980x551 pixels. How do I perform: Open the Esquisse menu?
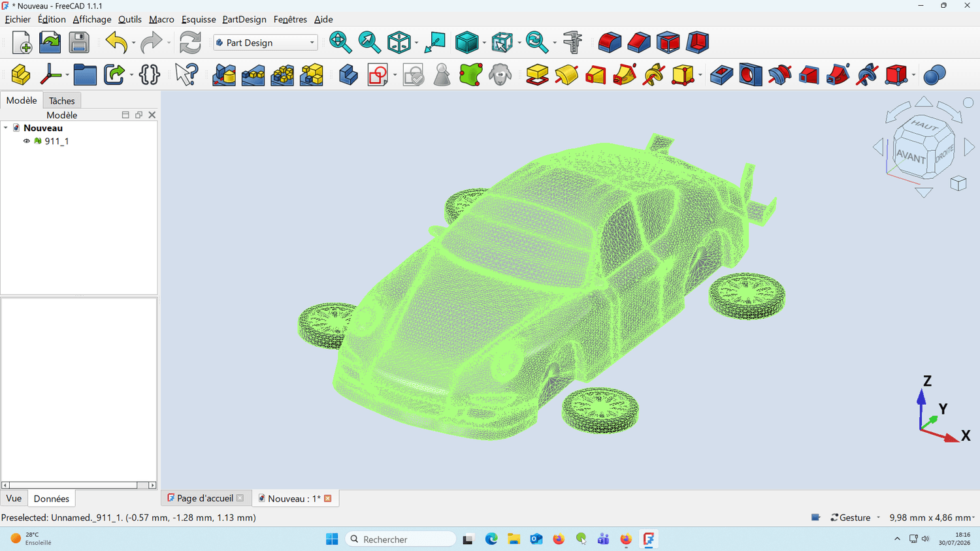[x=199, y=20]
